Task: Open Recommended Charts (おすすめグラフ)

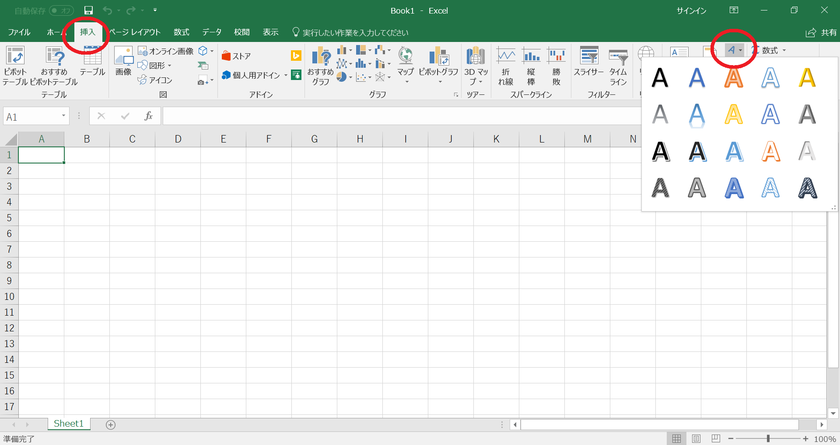Action: 320,65
